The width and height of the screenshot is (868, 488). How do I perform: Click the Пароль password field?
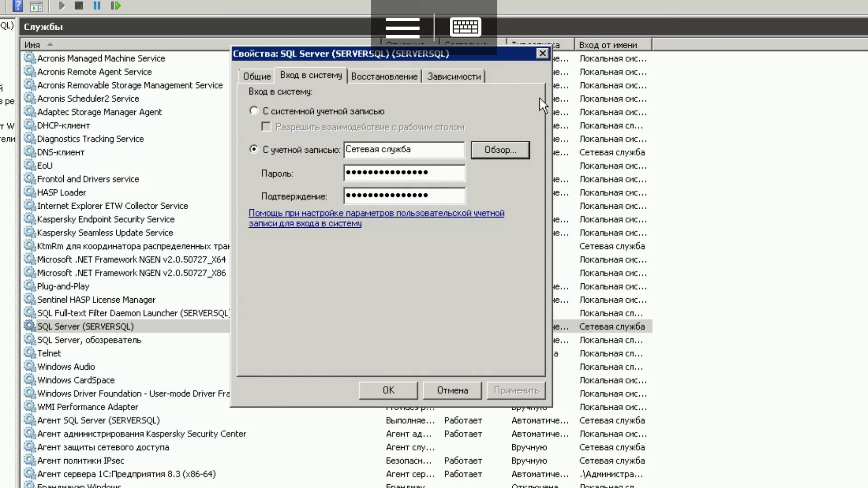[404, 173]
